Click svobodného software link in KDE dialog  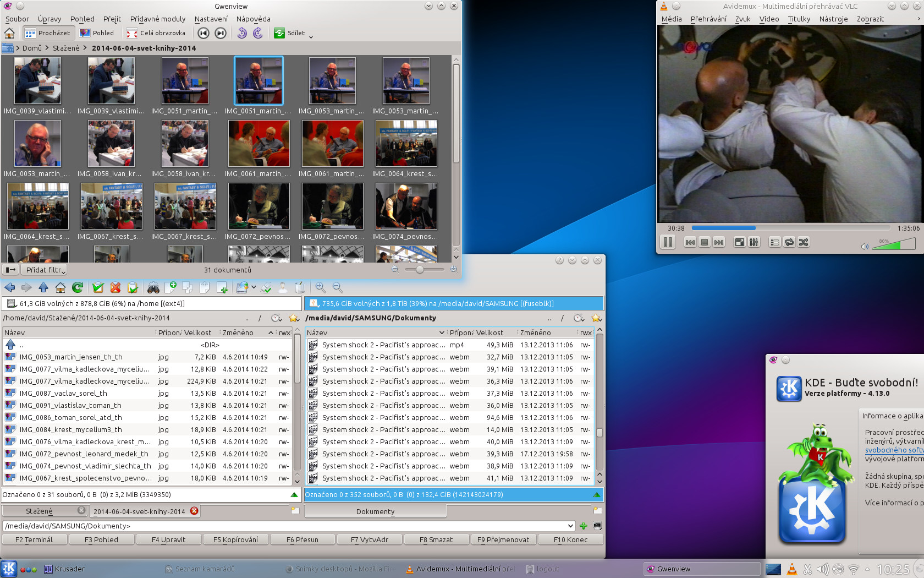click(x=894, y=450)
